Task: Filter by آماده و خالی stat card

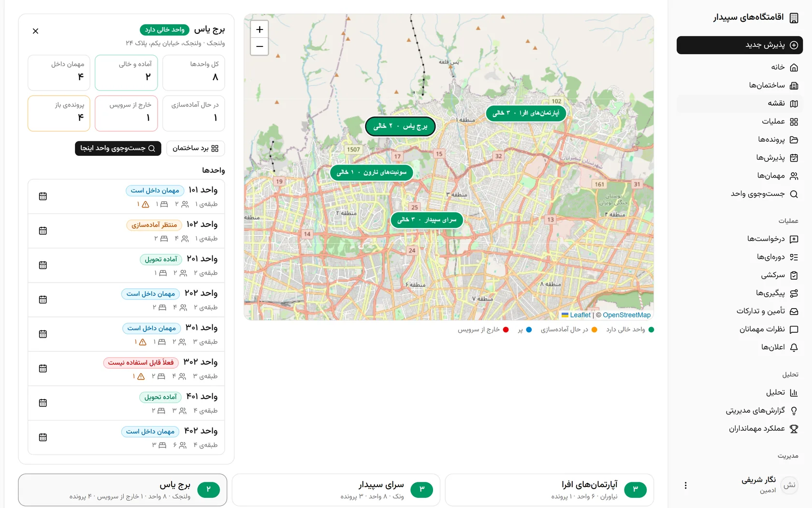Action: (x=126, y=73)
